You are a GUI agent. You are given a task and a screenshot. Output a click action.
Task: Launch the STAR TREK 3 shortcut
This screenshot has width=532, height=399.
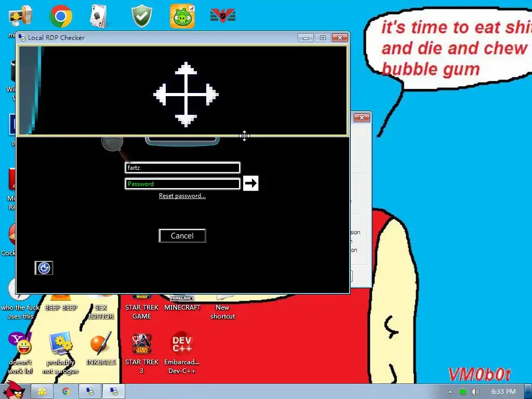[x=141, y=353]
